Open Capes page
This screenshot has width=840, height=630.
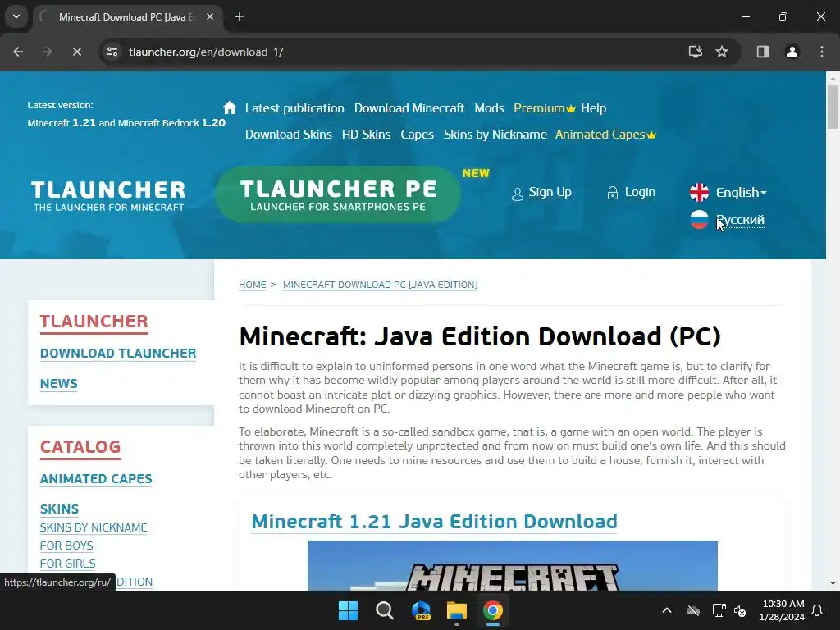418,135
